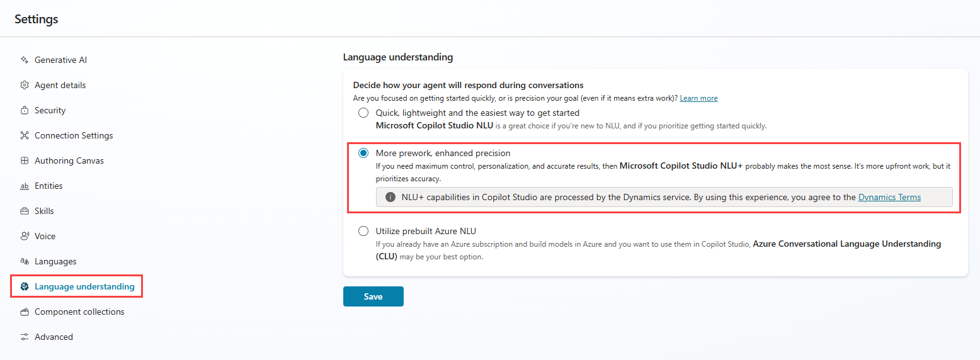Open the Learn more link
This screenshot has height=360, width=980.
click(698, 98)
